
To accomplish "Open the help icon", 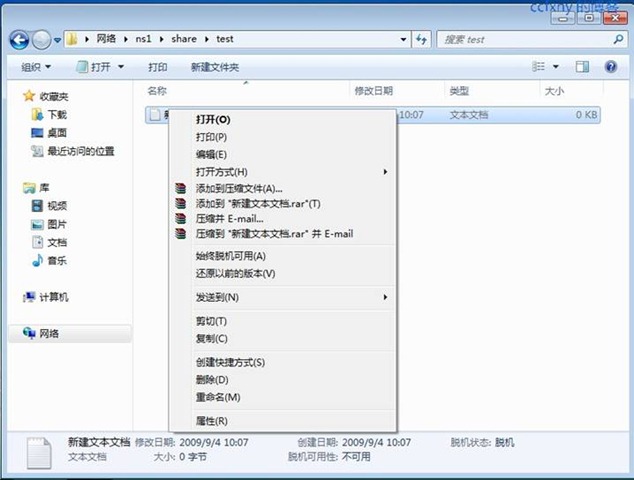I will coord(611,66).
